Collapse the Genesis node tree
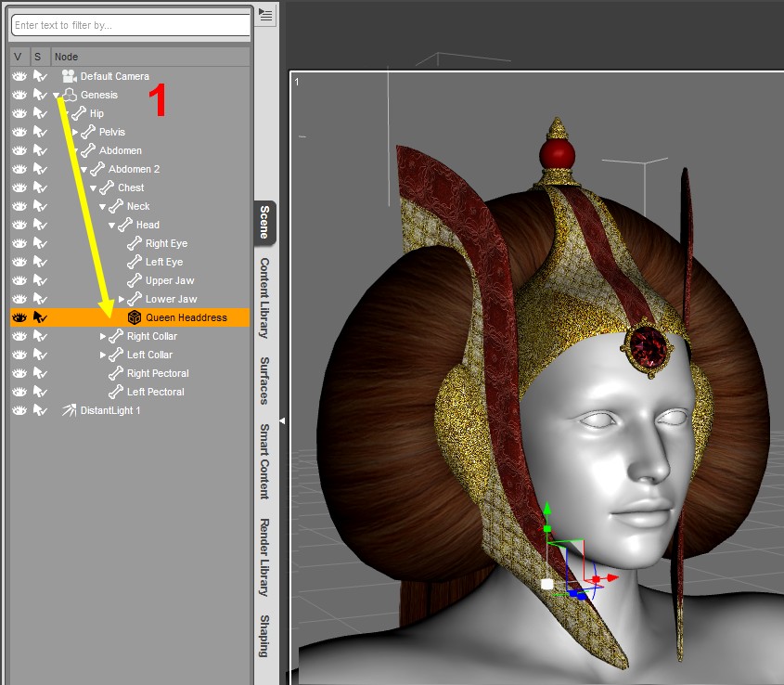Screen dimensions: 784x685 click(56, 95)
